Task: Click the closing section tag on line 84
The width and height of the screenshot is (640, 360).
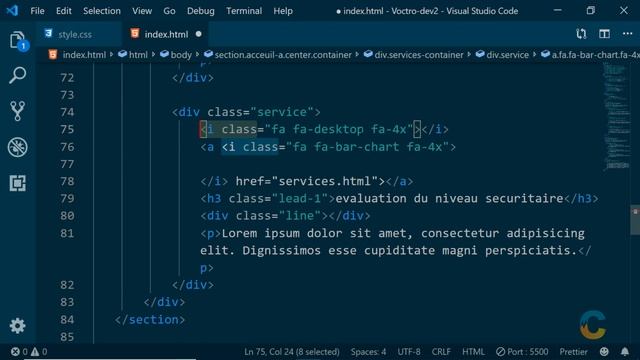Action: point(150,320)
